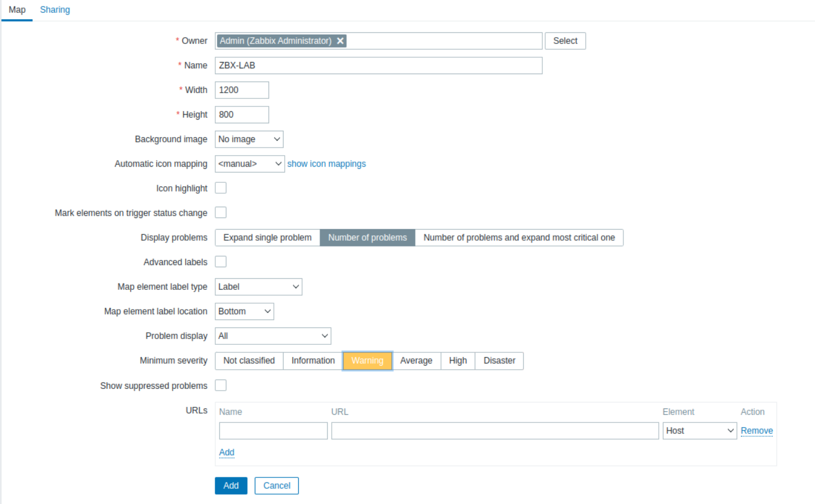Add another URL row via Add link
815x504 pixels.
pyautogui.click(x=227, y=453)
